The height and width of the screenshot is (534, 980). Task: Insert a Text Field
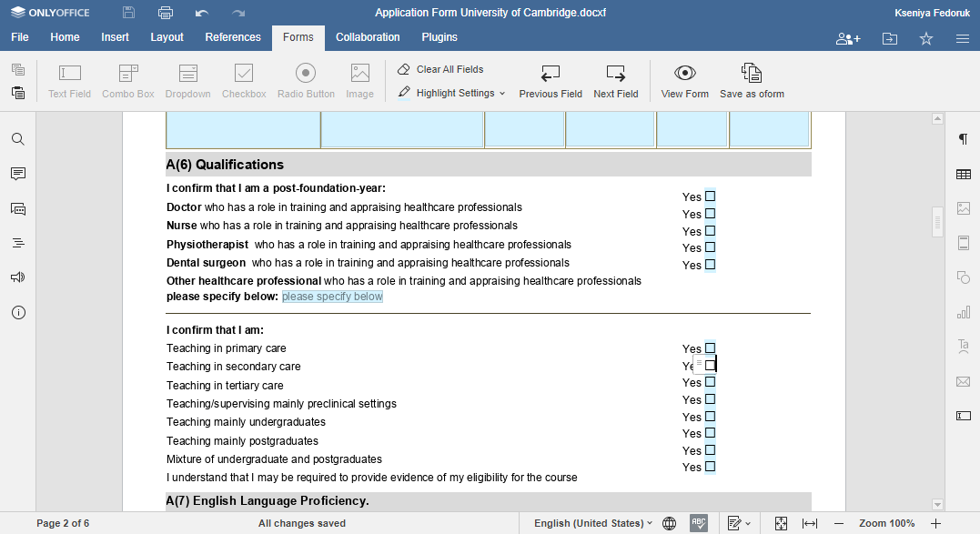click(x=69, y=81)
